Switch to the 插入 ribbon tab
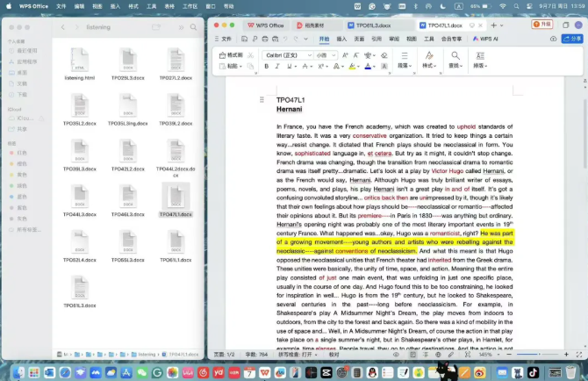The image size is (588, 381). (x=342, y=40)
